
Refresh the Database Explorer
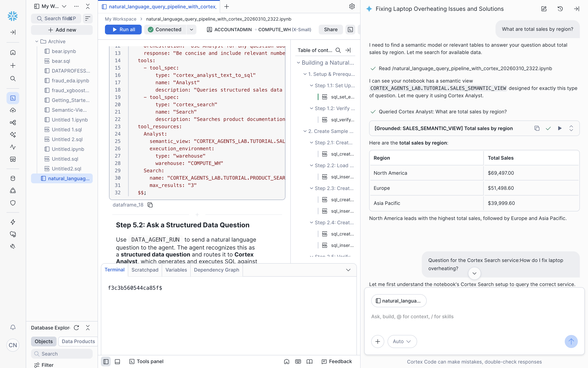coord(76,328)
